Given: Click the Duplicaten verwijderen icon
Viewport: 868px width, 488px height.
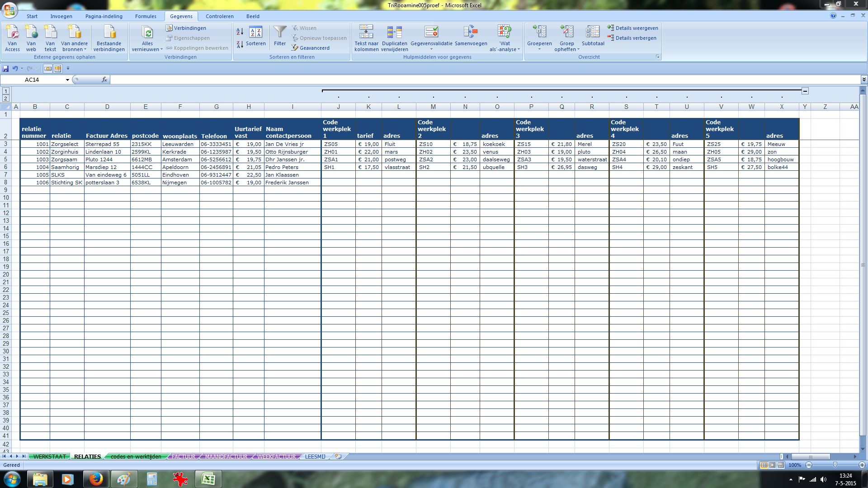Looking at the screenshot, I should [x=394, y=33].
